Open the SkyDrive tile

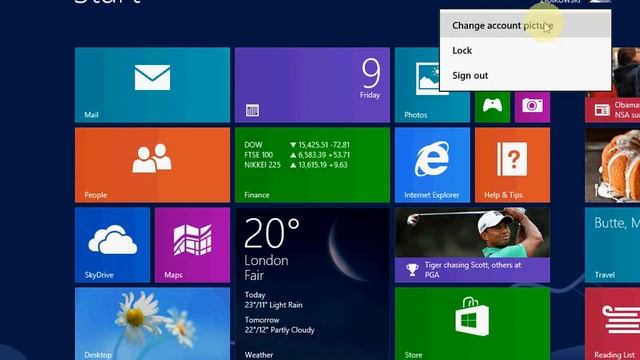(112, 245)
